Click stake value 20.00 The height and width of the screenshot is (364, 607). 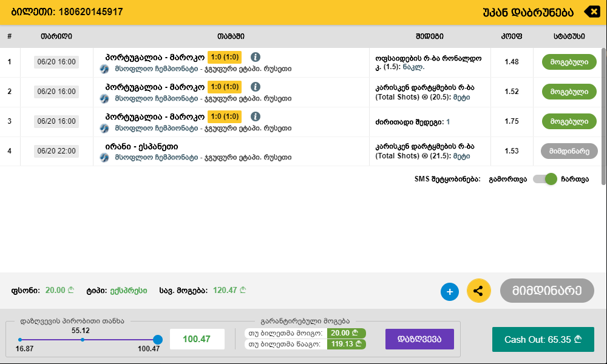tap(59, 290)
